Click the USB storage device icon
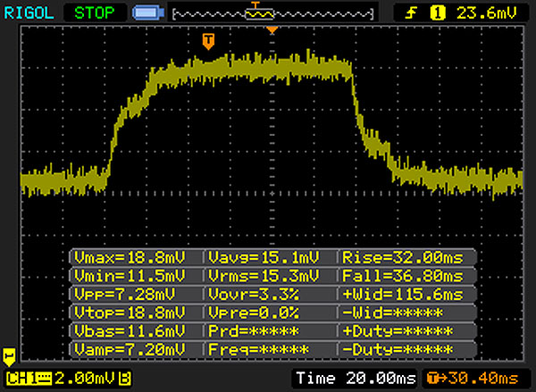The height and width of the screenshot is (392, 536). [x=148, y=13]
